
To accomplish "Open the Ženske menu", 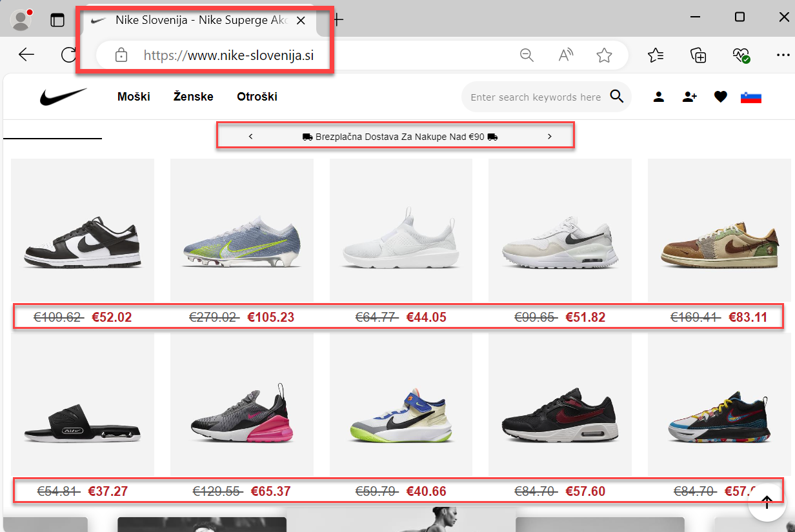I will [x=194, y=97].
